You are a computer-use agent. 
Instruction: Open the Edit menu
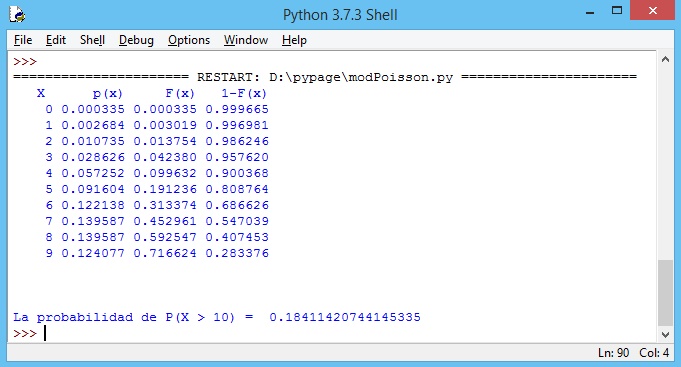(56, 40)
